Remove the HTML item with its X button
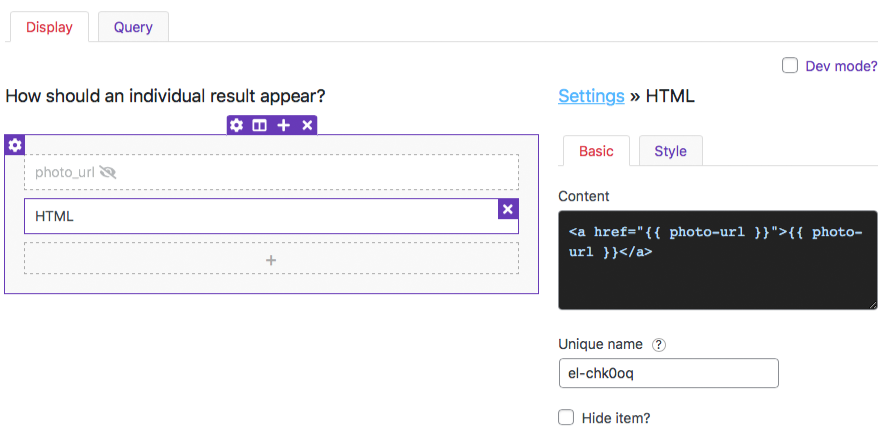Image resolution: width=882 pixels, height=435 pixels. tap(508, 209)
